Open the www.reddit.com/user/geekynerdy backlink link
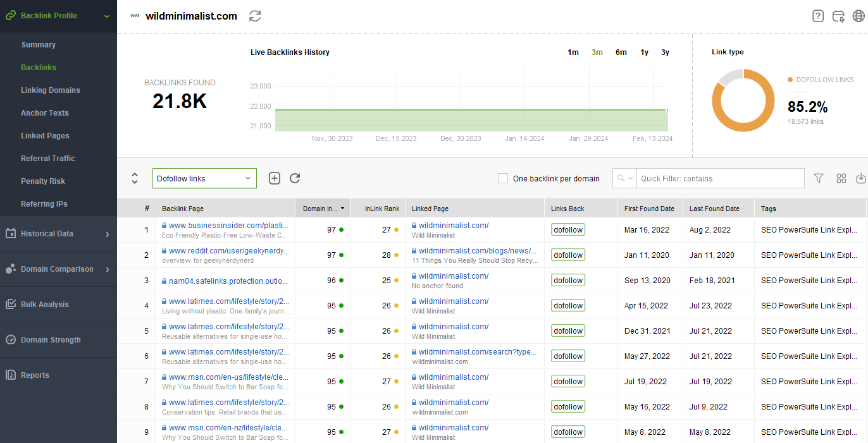Screen dimensions: 868x443 click(228, 250)
